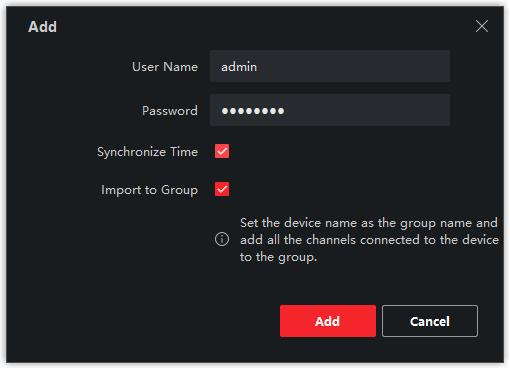The width and height of the screenshot is (510, 369).
Task: Click the "Set the device name" hint text
Action: (x=369, y=240)
